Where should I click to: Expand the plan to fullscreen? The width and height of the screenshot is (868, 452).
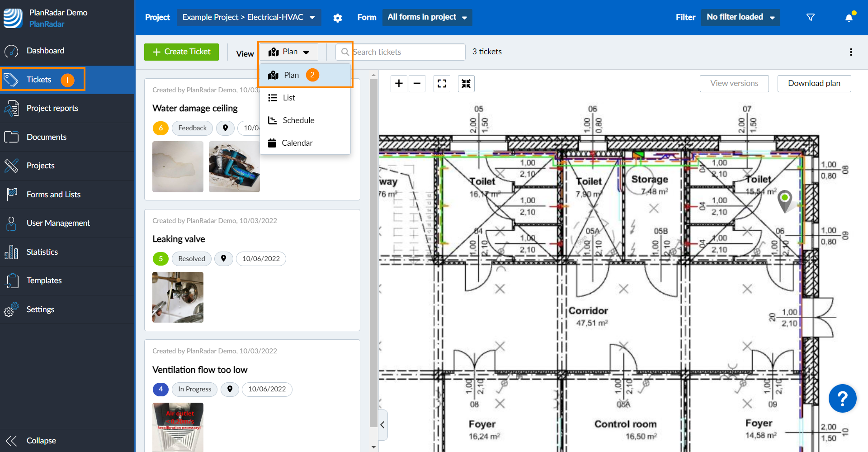click(442, 83)
